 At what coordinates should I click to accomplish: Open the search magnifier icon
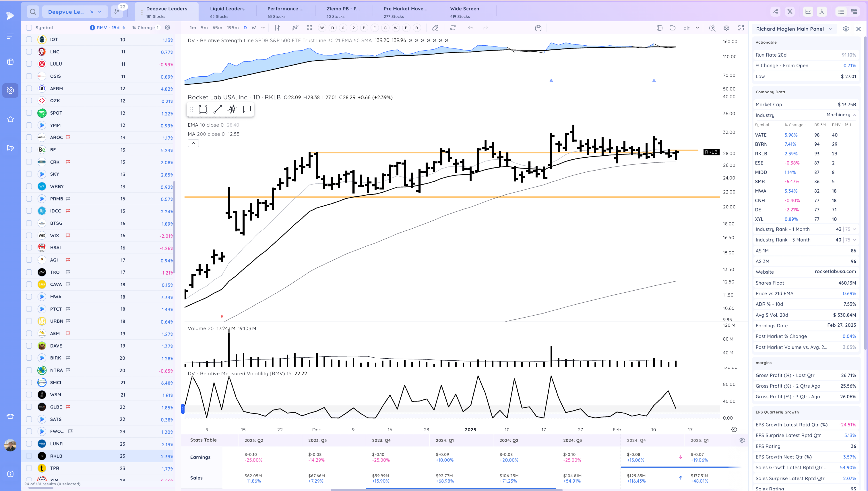coord(33,12)
